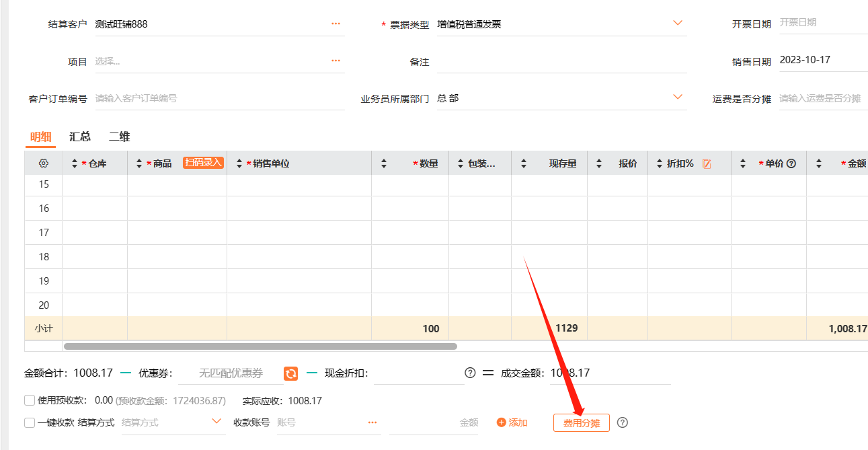The image size is (868, 450).
Task: Open account lookup ellipsis for 收款账号
Action: tap(372, 422)
